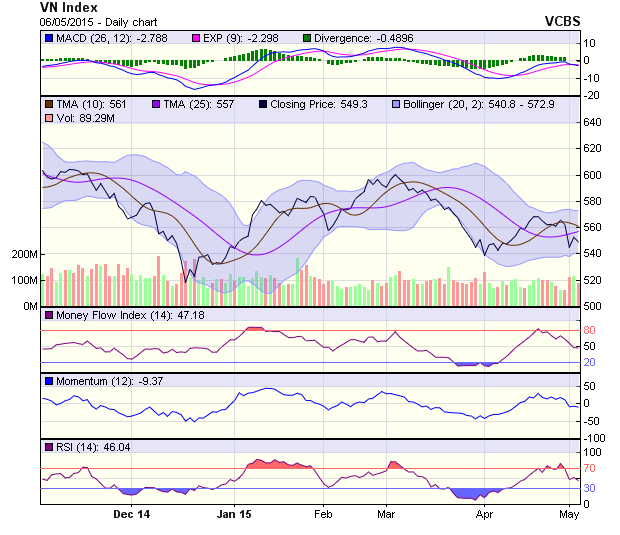Click the Jan 15 date axis label
Screen dimensions: 620x535
[x=235, y=515]
